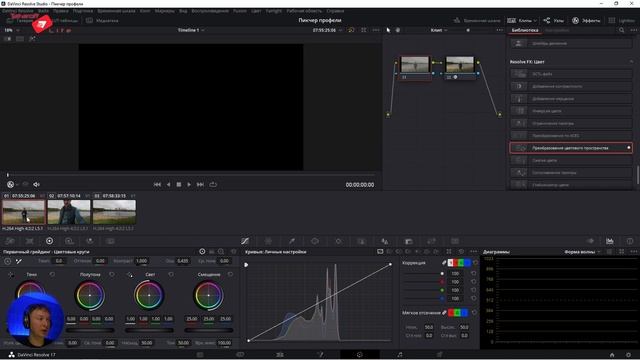Viewport: 640px width, 360px height.
Task: Toggle the green channel in curves Коррекция
Action: pos(462,263)
